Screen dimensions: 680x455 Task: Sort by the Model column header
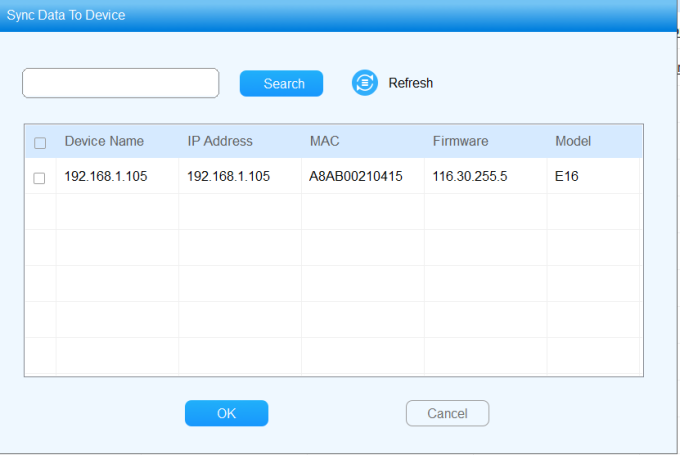point(573,141)
